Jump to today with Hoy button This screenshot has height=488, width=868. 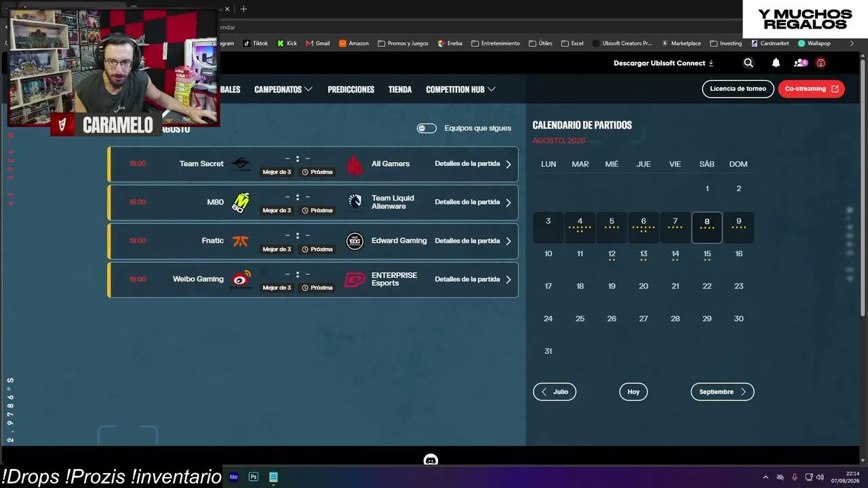633,392
